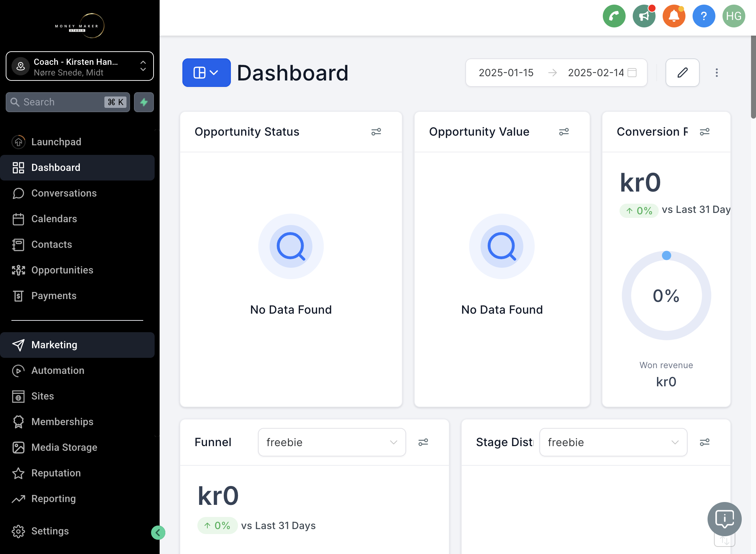Open Opportunities in sidebar
This screenshot has height=554, width=756.
click(77, 270)
